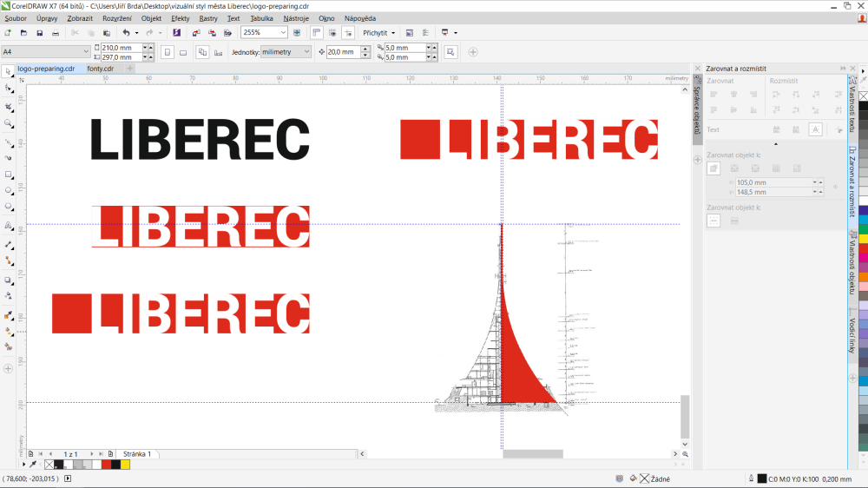Add a new document tab
This screenshot has height=488, width=868.
(129, 69)
